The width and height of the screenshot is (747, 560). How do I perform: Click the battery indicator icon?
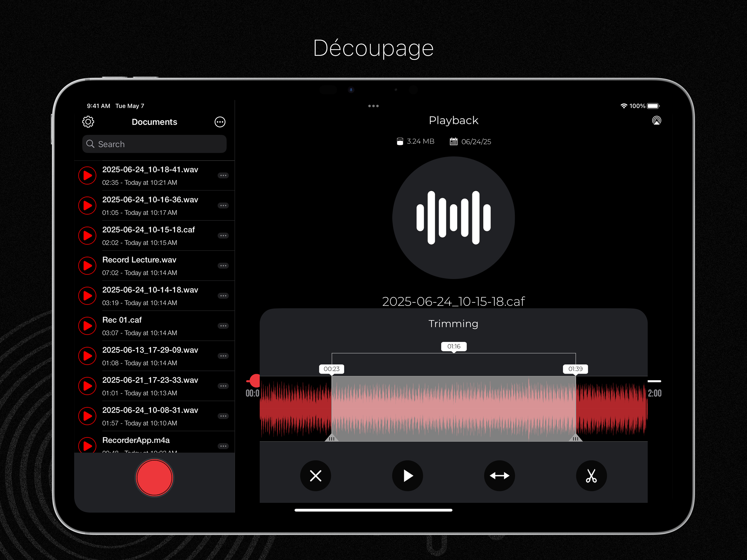(653, 106)
